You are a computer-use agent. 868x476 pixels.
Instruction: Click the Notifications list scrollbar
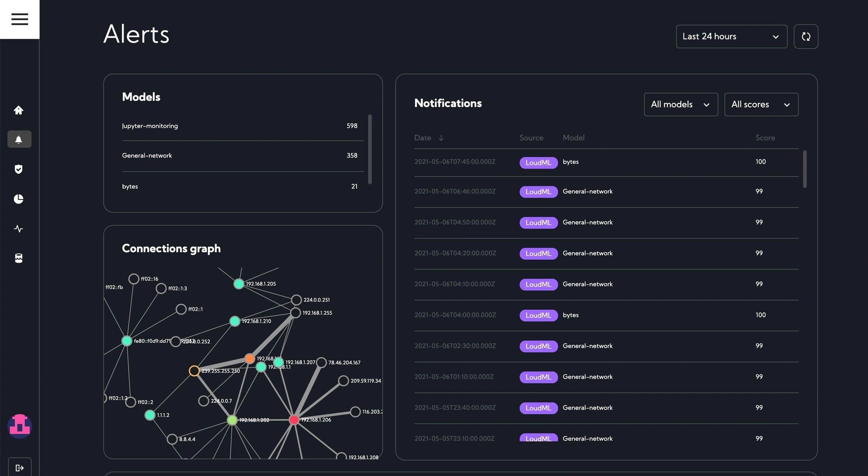click(x=805, y=169)
